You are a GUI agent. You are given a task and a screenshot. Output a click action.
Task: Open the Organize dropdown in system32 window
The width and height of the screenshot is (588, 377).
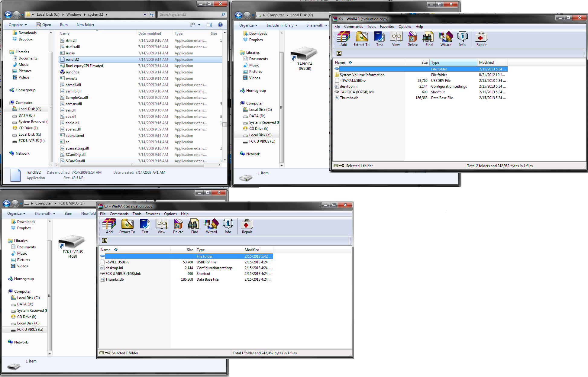click(x=18, y=25)
